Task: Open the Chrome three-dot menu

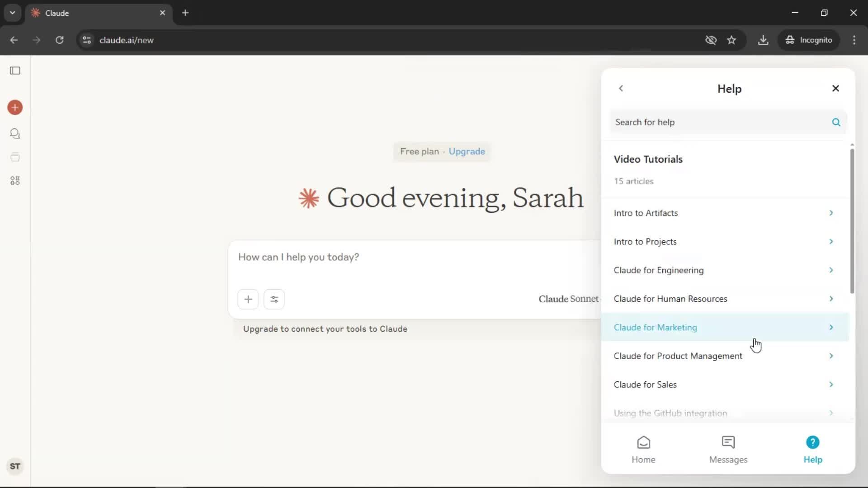Action: pos(854,40)
